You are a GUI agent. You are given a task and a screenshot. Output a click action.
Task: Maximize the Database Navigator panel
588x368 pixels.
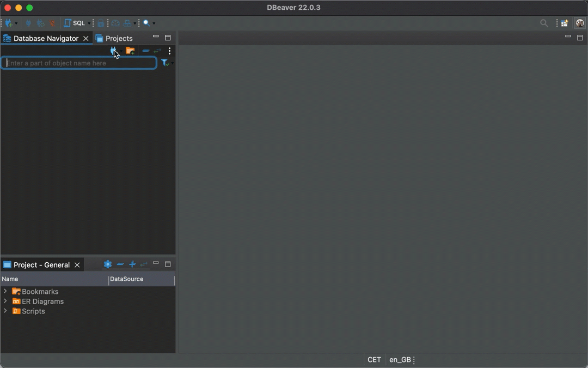pos(168,38)
